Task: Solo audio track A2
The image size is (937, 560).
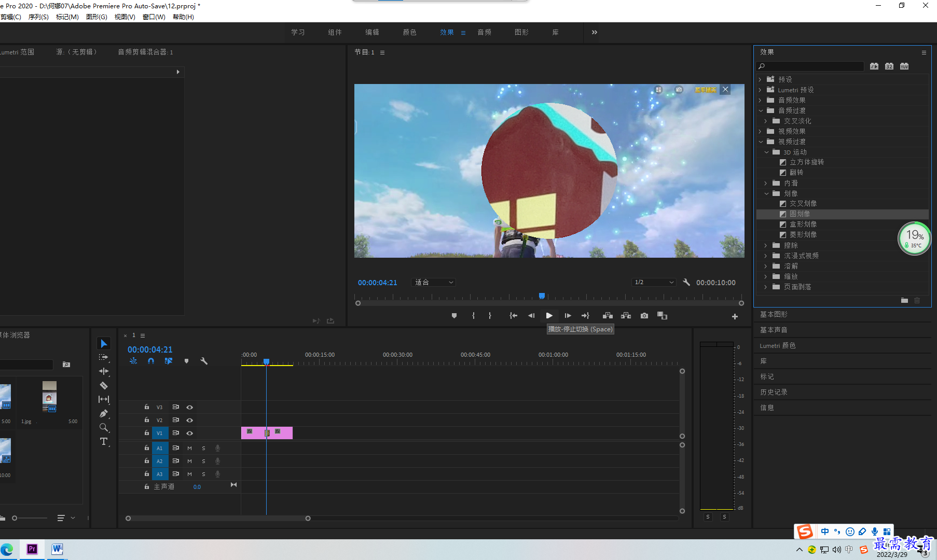Action: pyautogui.click(x=203, y=461)
